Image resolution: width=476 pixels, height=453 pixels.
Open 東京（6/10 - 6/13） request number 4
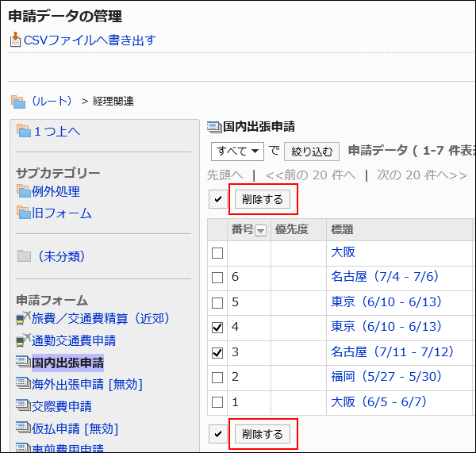pos(386,326)
